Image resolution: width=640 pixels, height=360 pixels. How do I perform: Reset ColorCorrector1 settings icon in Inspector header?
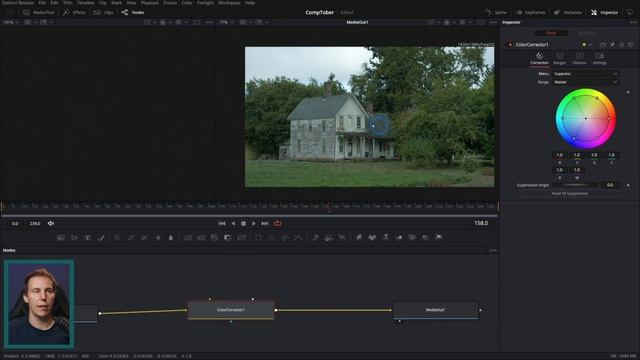click(x=631, y=44)
